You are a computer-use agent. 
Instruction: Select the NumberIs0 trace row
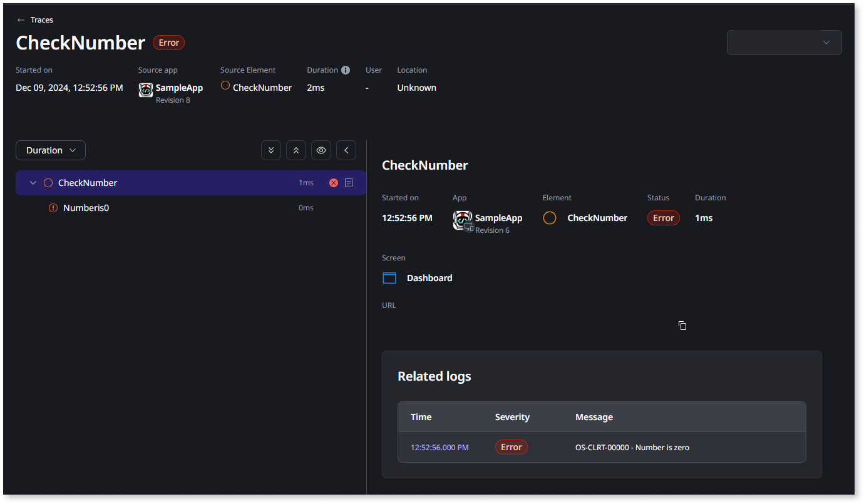pos(190,208)
